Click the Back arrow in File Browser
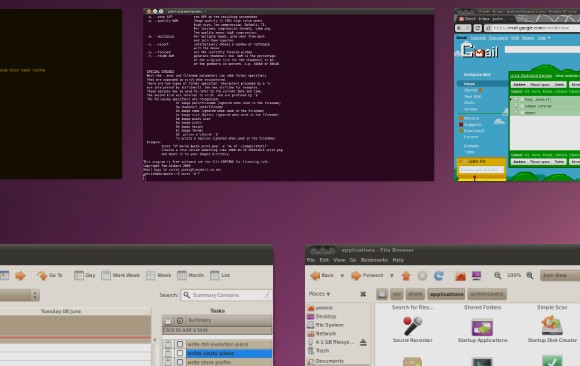The image size is (580, 366). pos(315,275)
